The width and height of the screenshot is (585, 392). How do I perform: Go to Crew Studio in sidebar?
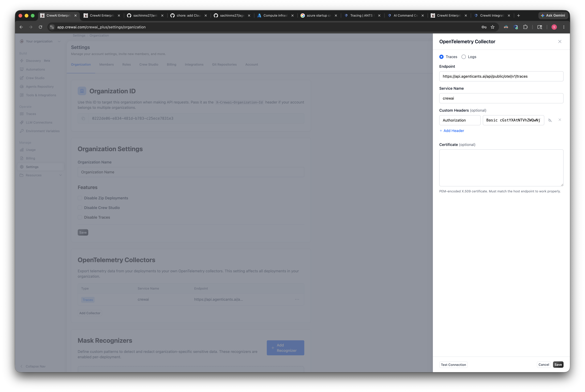click(x=35, y=78)
